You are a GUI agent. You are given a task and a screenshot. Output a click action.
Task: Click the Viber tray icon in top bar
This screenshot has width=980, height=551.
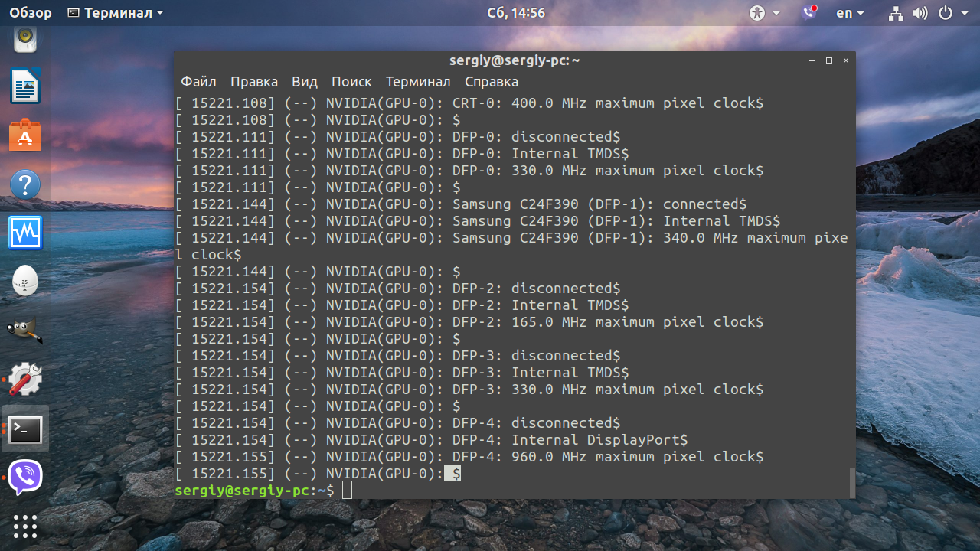click(810, 12)
